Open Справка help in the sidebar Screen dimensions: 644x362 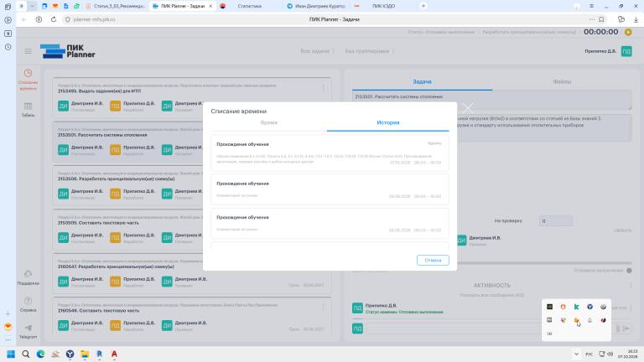point(28,304)
